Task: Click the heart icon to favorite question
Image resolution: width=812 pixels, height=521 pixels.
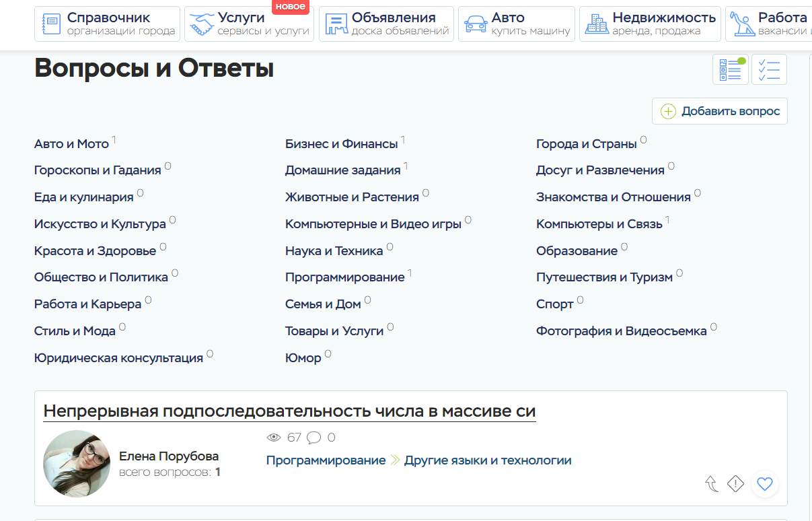Action: pos(764,483)
